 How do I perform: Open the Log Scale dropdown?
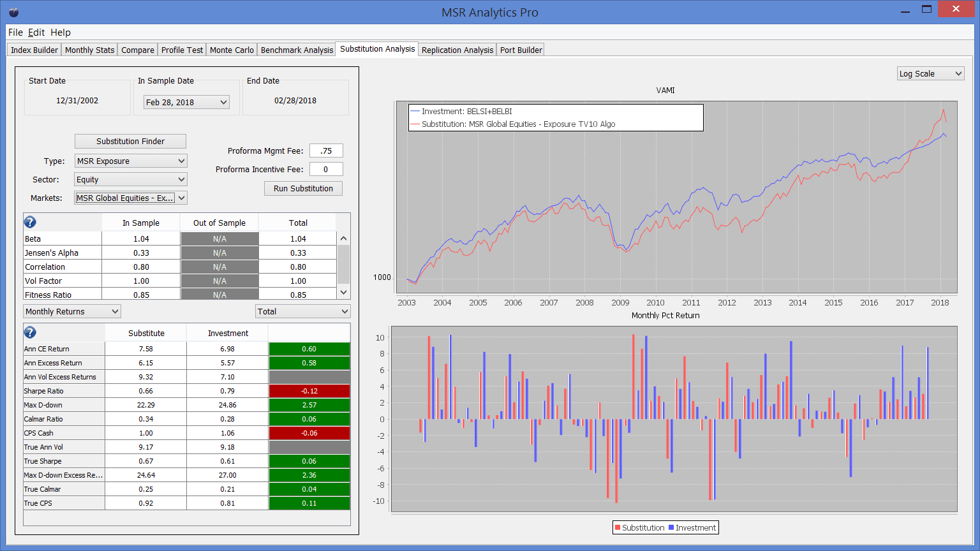930,74
